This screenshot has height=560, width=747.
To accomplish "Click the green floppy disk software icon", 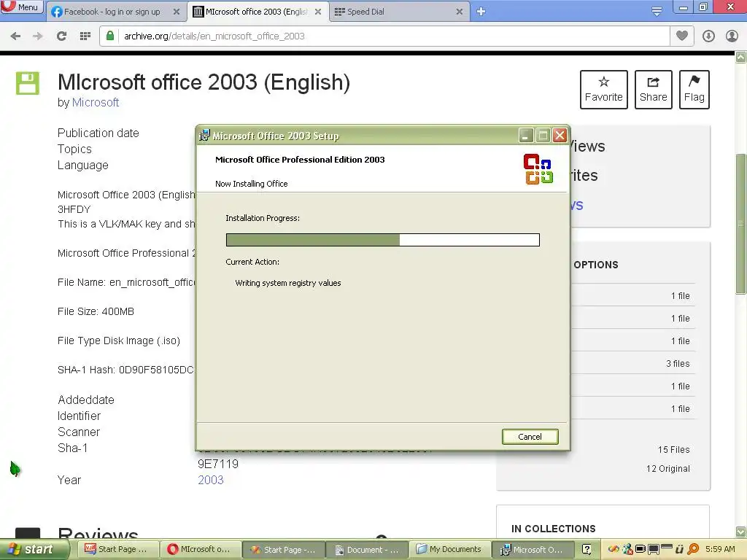I will click(28, 83).
